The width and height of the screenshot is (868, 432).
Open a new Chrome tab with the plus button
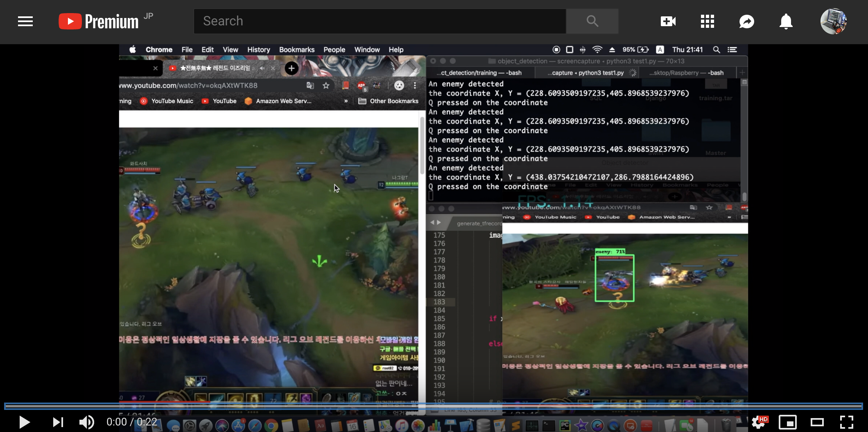click(x=292, y=68)
